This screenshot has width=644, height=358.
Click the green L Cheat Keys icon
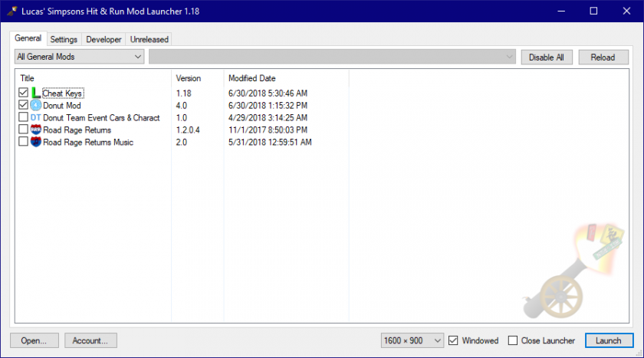[35, 93]
